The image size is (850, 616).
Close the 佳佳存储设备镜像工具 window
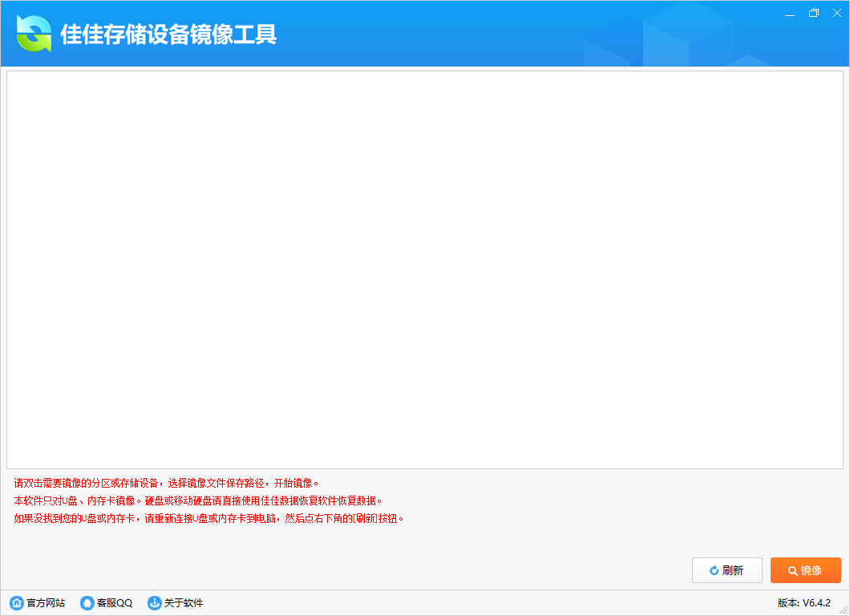837,13
